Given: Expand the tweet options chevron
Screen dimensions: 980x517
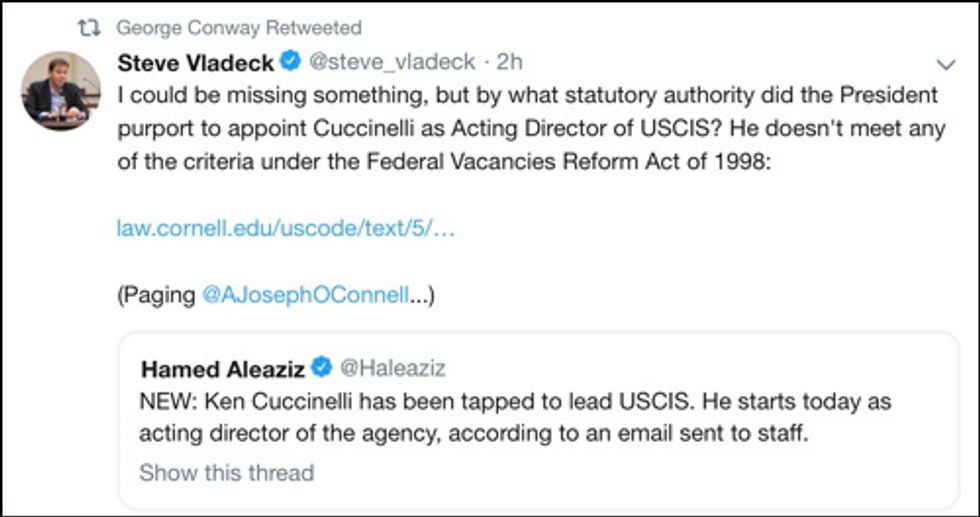Looking at the screenshot, I should tap(945, 64).
